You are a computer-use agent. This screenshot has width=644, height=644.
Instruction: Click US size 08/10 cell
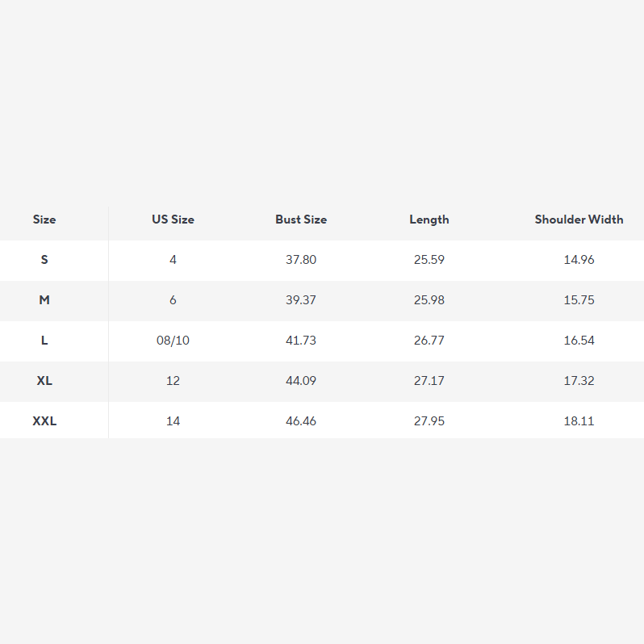point(173,341)
